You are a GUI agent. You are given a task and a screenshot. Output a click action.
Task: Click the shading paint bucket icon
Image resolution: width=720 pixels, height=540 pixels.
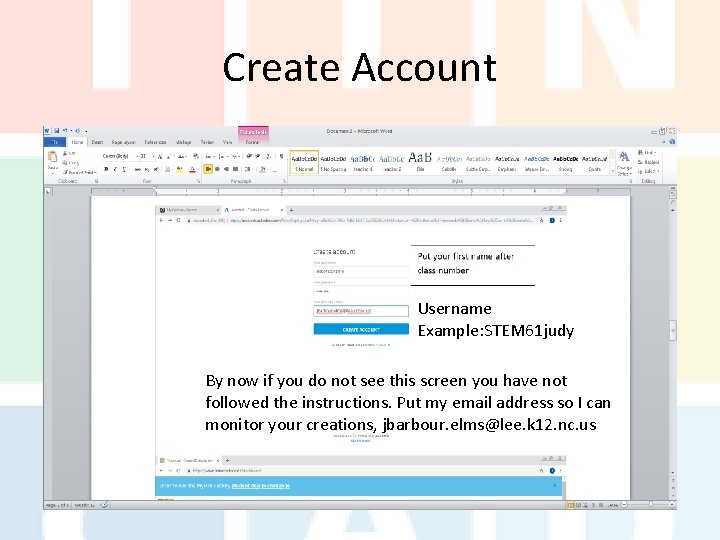[x=263, y=169]
